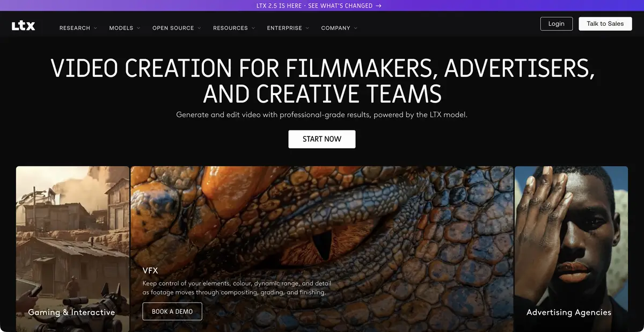Click the LTX logo
The height and width of the screenshot is (332, 644).
pyautogui.click(x=24, y=25)
